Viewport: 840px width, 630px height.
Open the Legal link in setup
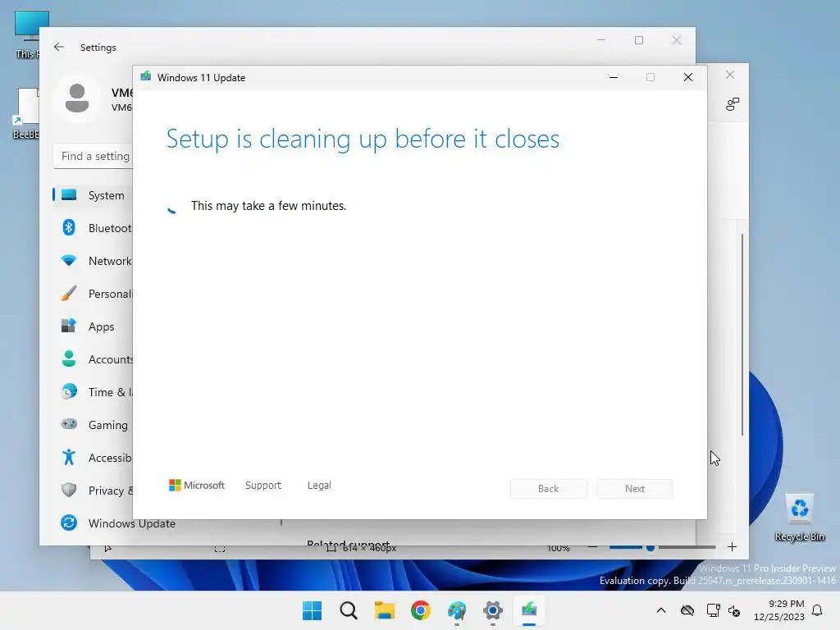(x=319, y=486)
